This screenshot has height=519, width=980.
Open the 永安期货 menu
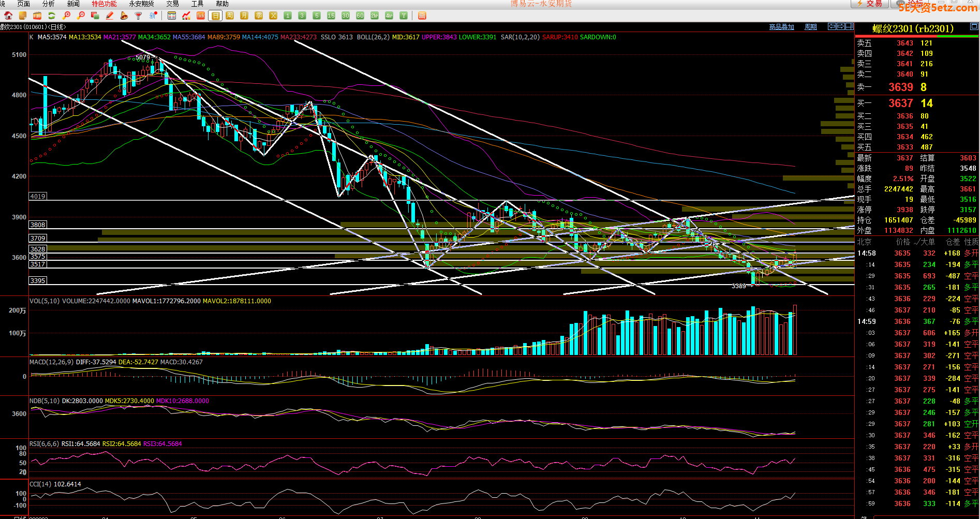[141, 4]
